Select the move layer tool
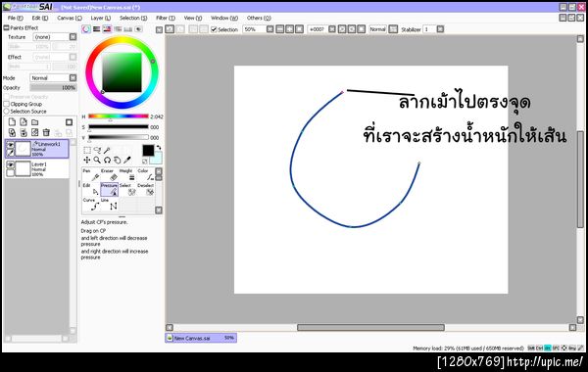The height and width of the screenshot is (372, 588). pos(87,160)
